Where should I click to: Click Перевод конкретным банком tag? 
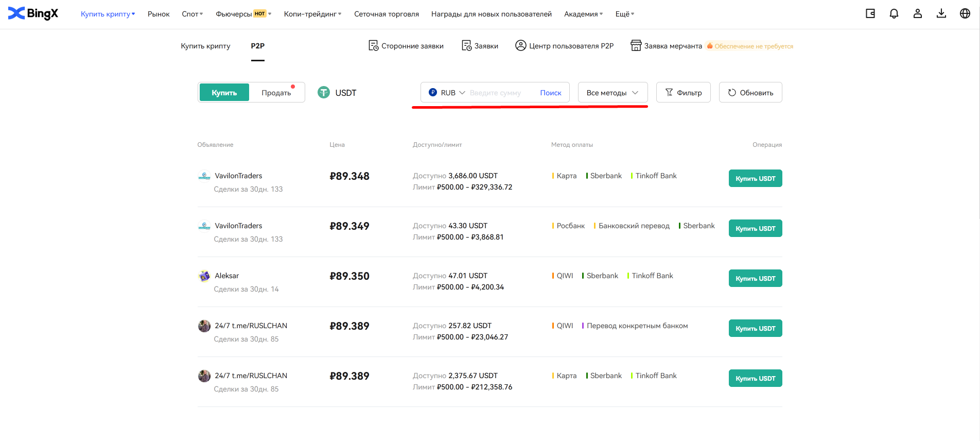(x=635, y=326)
